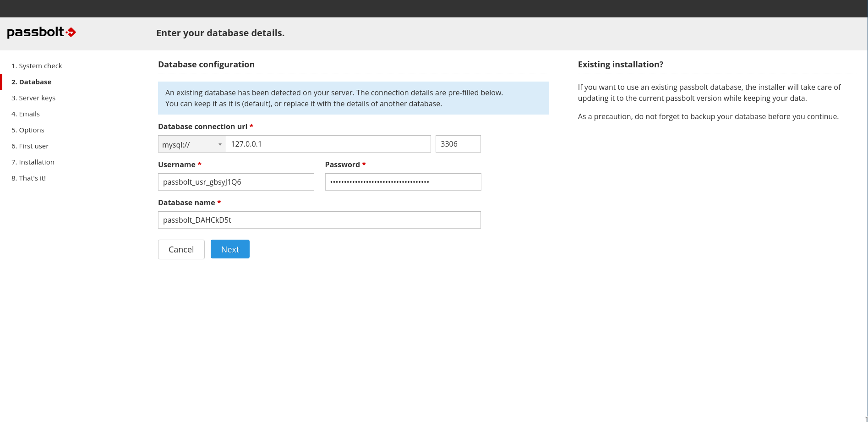The height and width of the screenshot is (422, 868).
Task: Select step 7. Installation
Action: pyautogui.click(x=33, y=162)
